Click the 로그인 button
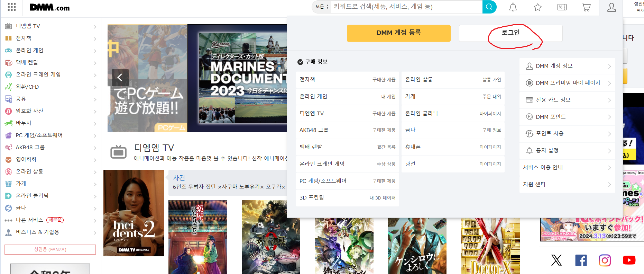Screen dimensions: 644x274 510,33
